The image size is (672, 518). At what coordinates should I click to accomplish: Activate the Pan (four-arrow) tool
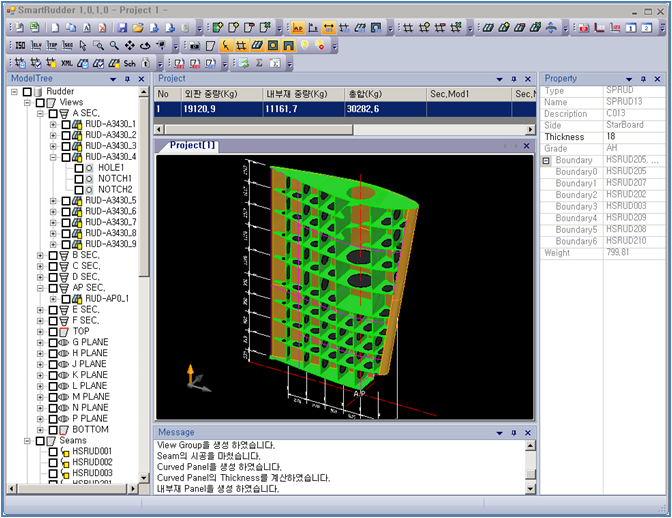coord(130,45)
